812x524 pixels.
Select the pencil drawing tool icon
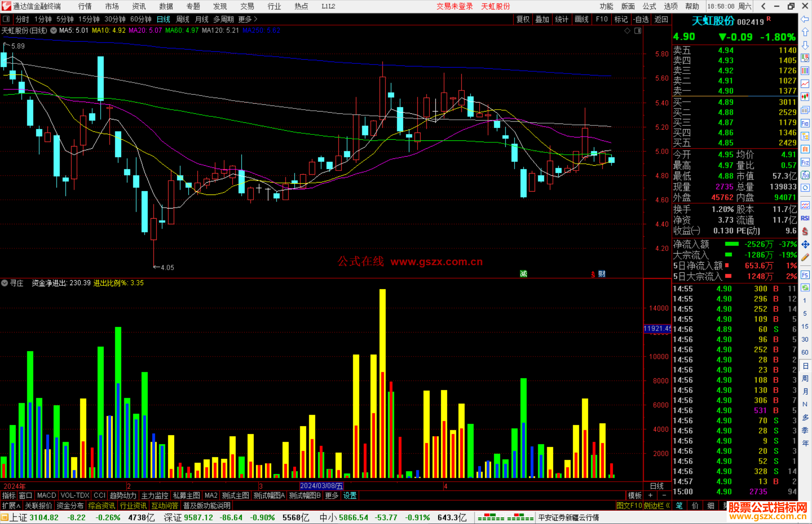pos(805,257)
